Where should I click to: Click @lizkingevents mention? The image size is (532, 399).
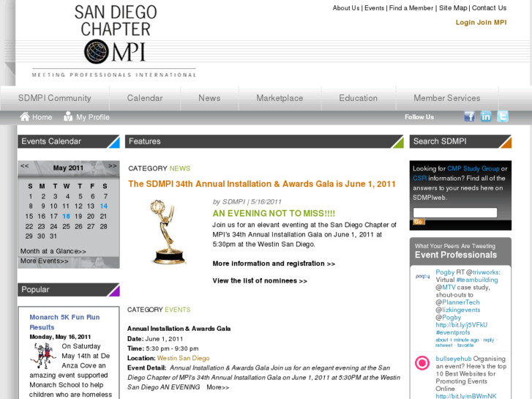(458, 310)
